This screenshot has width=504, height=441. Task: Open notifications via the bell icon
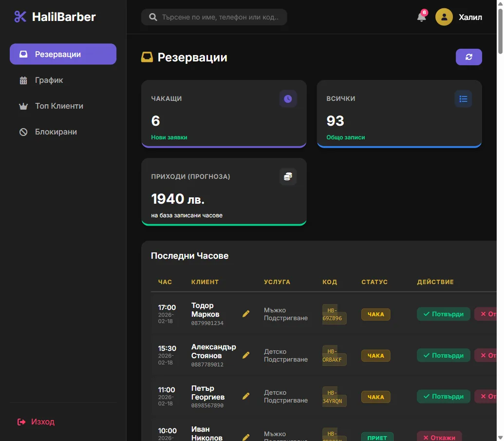click(x=421, y=17)
